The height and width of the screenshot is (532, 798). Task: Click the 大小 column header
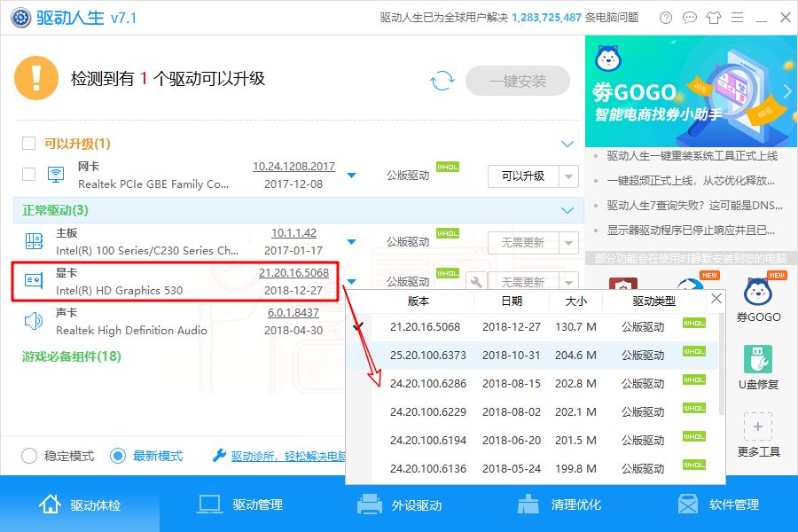[576, 301]
